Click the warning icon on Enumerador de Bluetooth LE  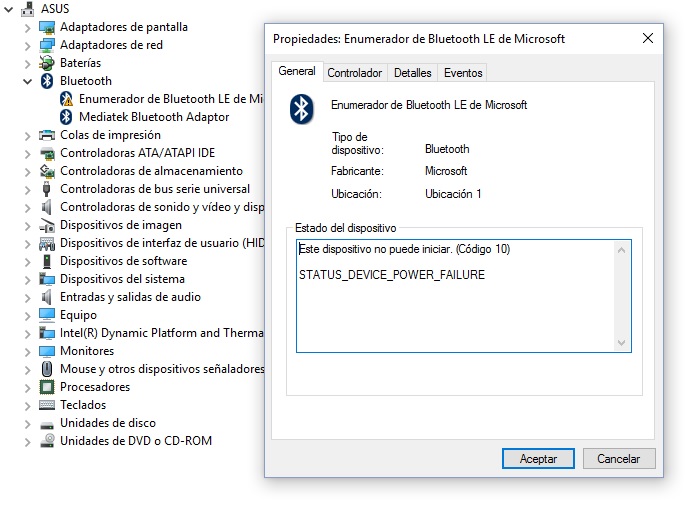[66, 99]
